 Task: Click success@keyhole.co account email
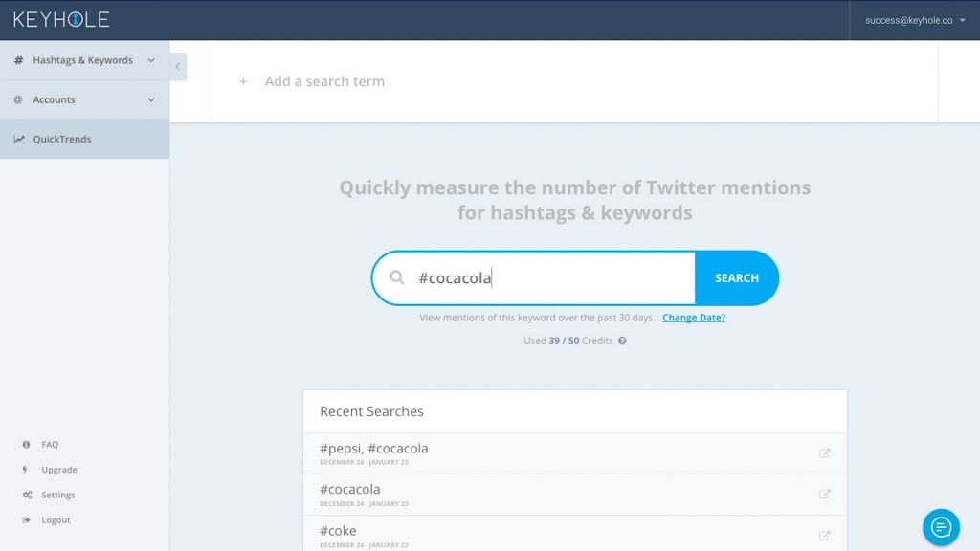pos(909,20)
